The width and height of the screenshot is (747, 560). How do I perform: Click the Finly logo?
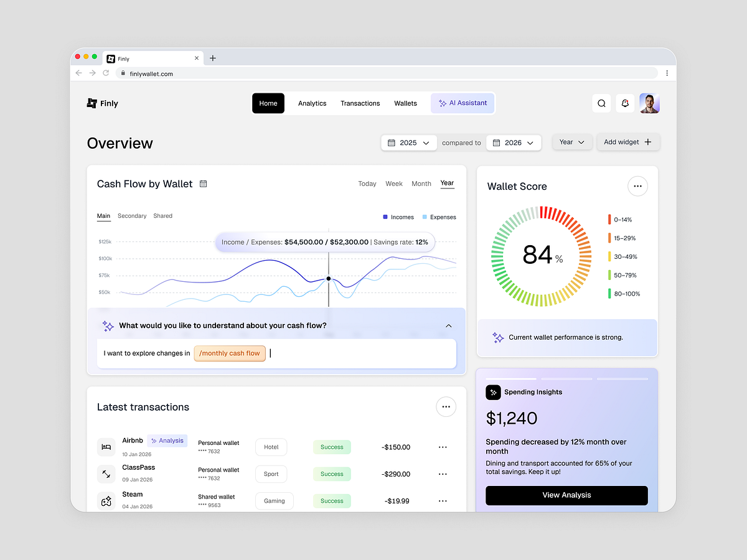102,103
